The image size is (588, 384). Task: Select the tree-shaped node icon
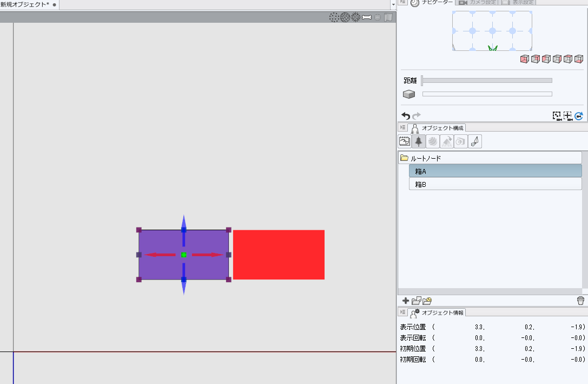pos(418,142)
